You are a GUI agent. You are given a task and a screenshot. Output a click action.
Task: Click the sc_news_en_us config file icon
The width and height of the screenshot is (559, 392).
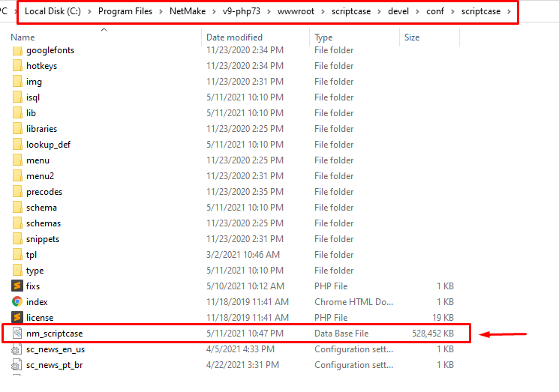point(17,349)
